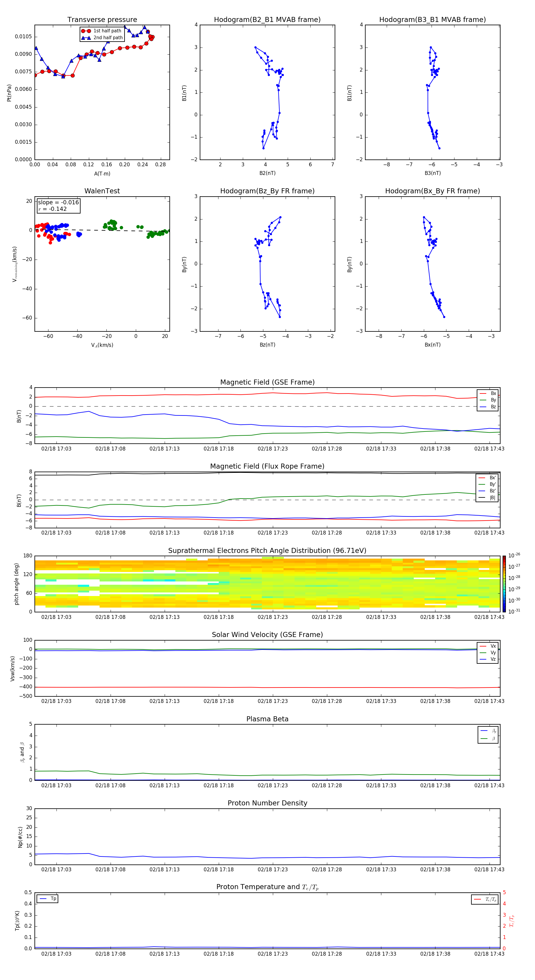535x980 pixels.
Task: Select the βp entry in Plasma Beta legend
Action: (x=488, y=731)
